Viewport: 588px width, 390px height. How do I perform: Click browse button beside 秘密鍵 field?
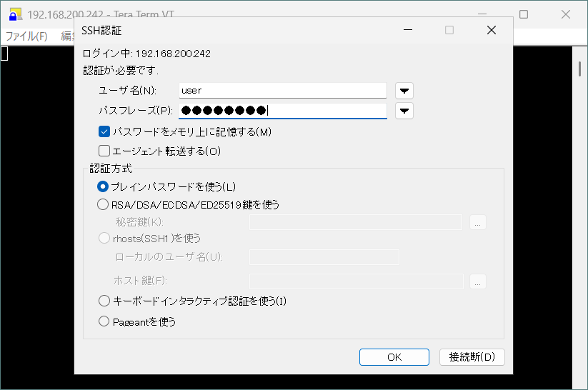coord(479,222)
